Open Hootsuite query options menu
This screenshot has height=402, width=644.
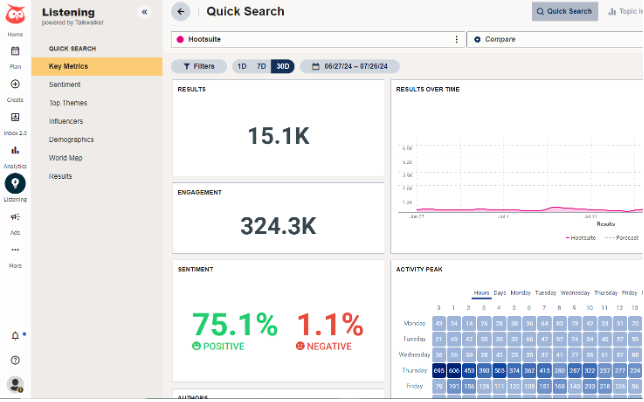457,40
